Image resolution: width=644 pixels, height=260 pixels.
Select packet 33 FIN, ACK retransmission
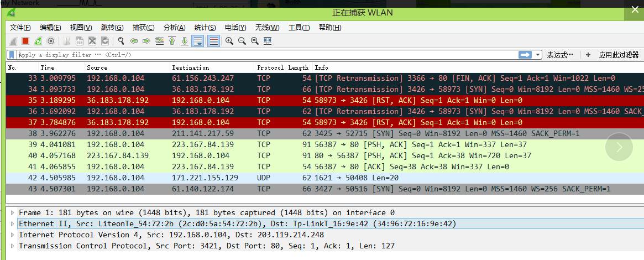[x=325, y=78]
